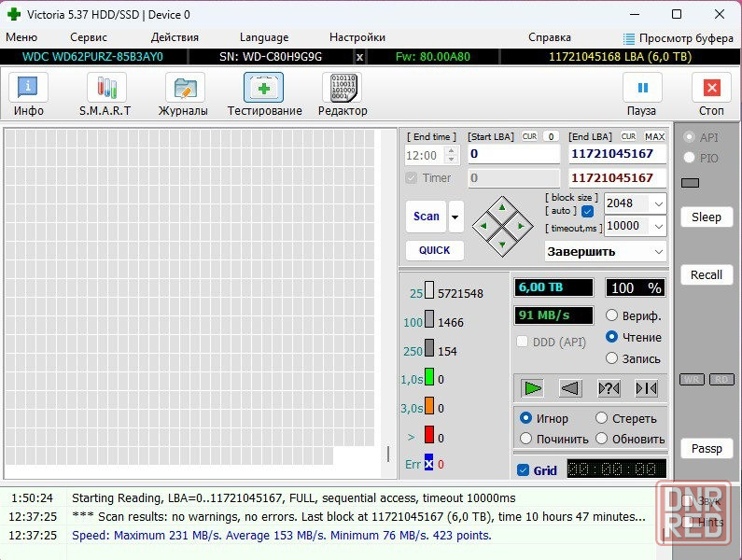Click the right arrow on navigation diamond
The width and height of the screenshot is (742, 560).
click(x=521, y=226)
